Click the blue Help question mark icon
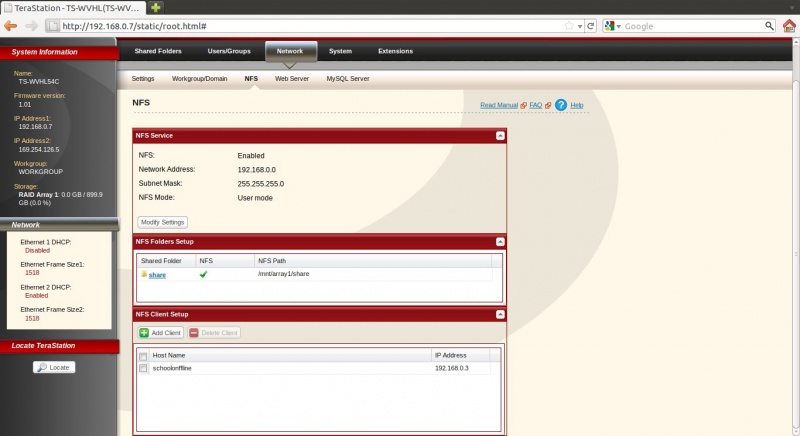800x436 pixels. coord(561,104)
